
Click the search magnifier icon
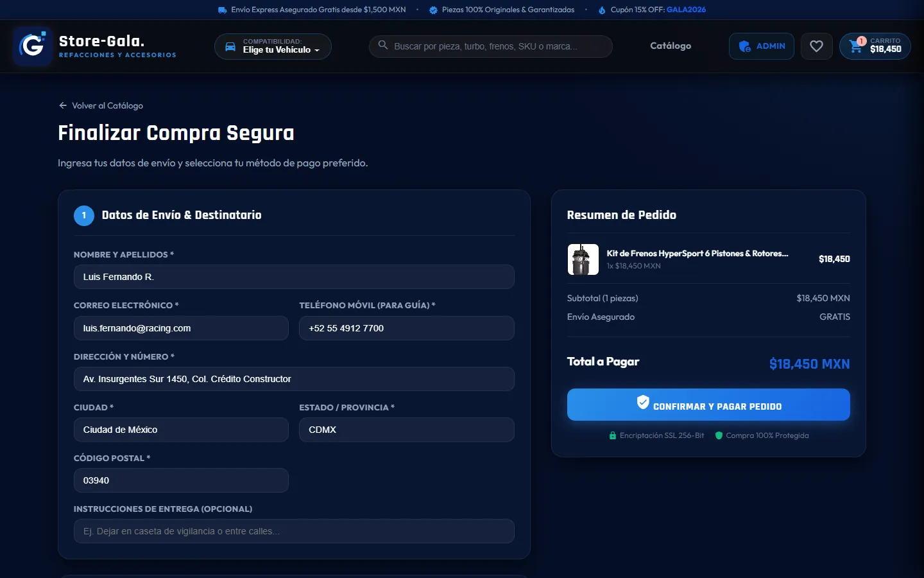pyautogui.click(x=383, y=46)
